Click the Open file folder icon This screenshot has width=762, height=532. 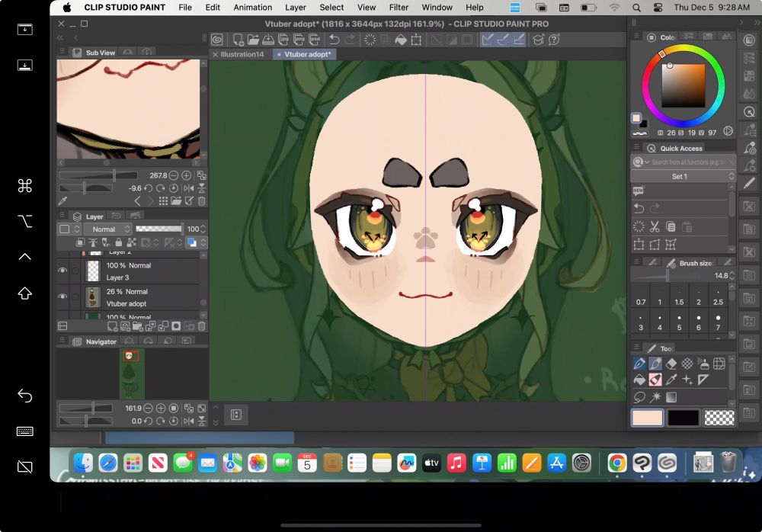pyautogui.click(x=254, y=40)
